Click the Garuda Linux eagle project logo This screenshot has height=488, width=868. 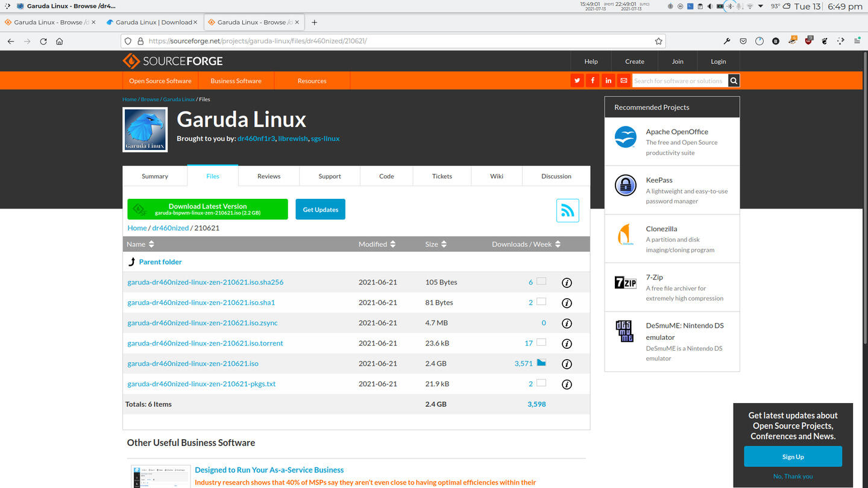(145, 130)
